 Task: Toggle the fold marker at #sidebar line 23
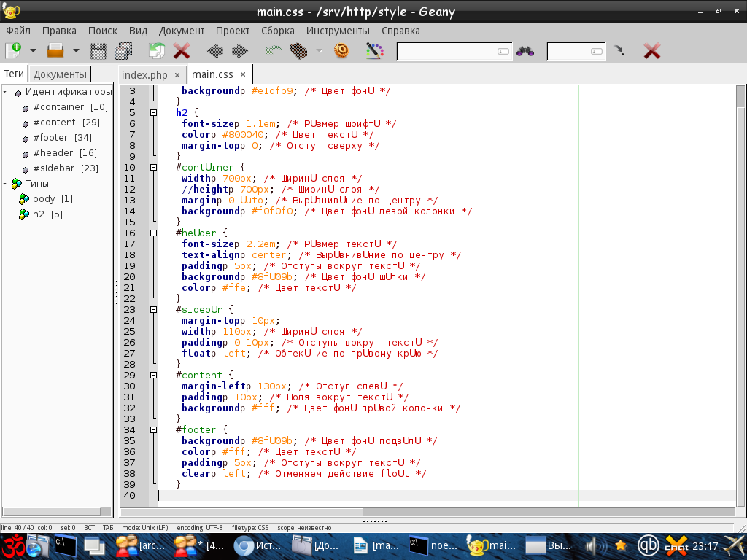154,309
